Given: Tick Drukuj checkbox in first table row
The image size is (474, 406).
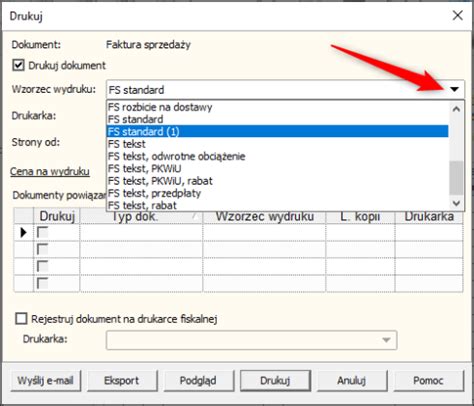Looking at the screenshot, I should tap(42, 232).
